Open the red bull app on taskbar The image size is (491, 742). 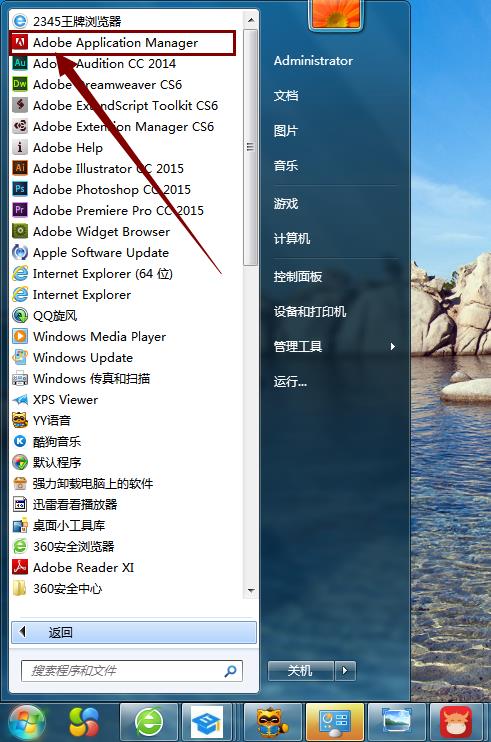tap(457, 723)
